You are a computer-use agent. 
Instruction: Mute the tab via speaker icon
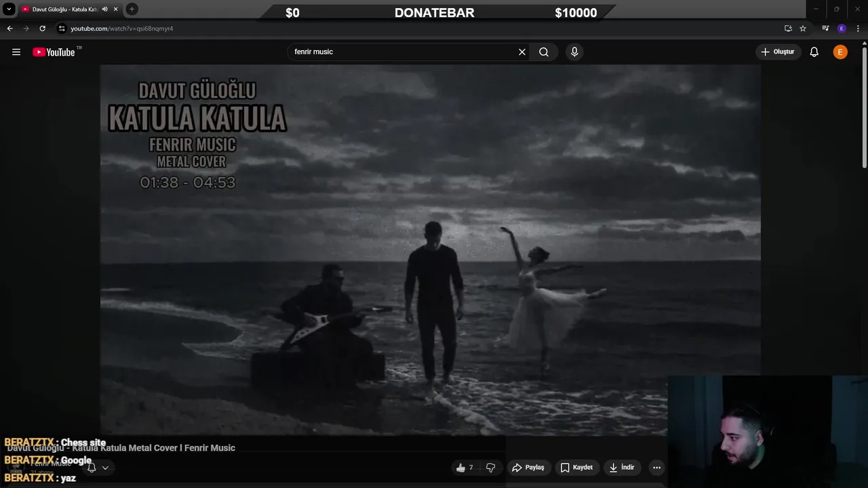tap(104, 9)
